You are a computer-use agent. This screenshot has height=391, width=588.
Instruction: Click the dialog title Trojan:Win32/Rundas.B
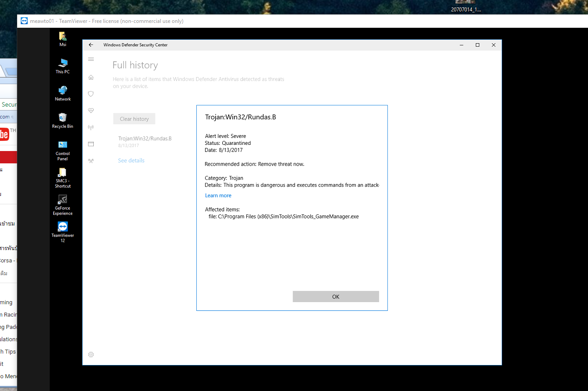[x=241, y=117]
